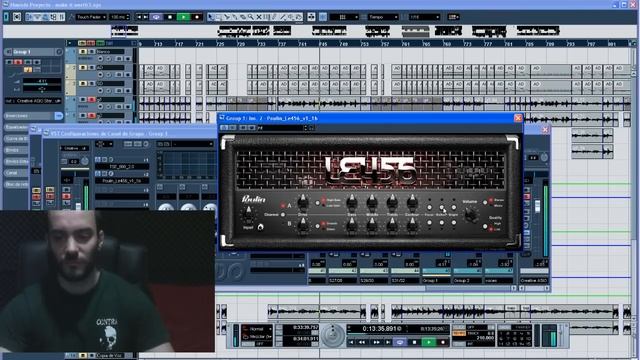Image resolution: width=640 pixels, height=360 pixels.
Task: Select the TSE_808_2.0 insert slot
Action: 122,167
